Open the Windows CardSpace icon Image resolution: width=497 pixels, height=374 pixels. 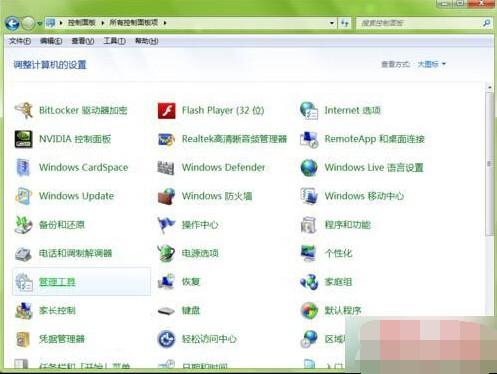(23, 167)
